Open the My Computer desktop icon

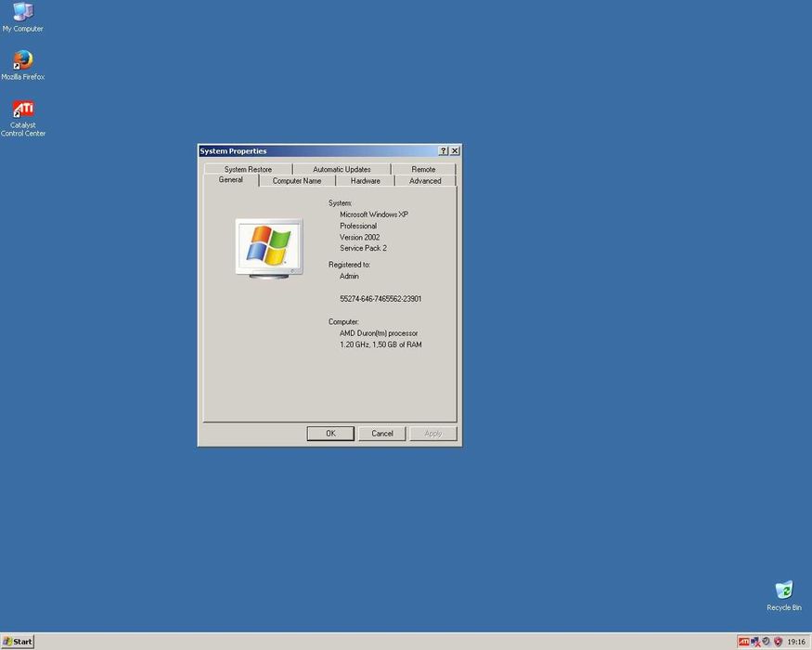pyautogui.click(x=23, y=17)
